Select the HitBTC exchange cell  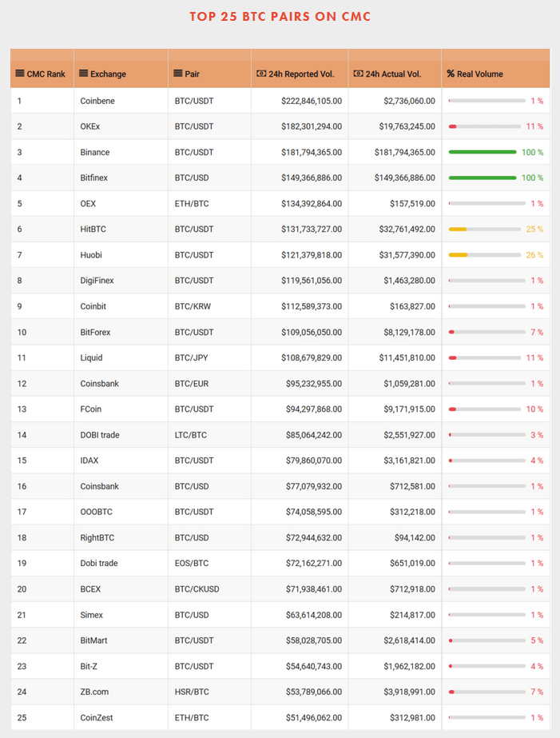click(121, 229)
